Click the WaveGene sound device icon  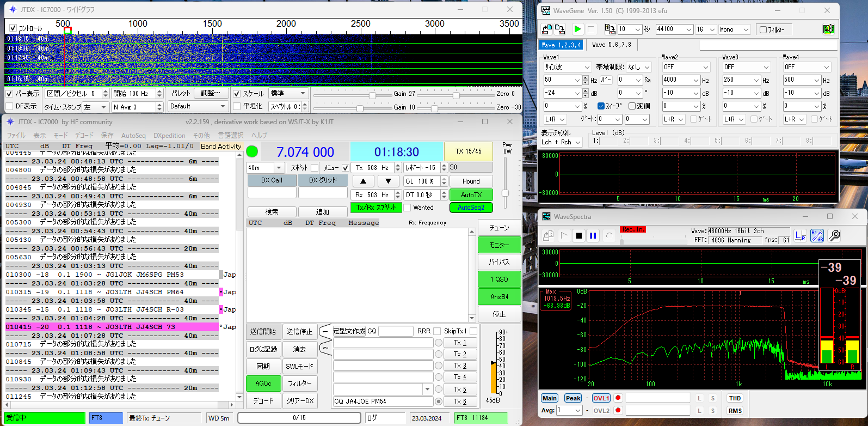coord(828,29)
